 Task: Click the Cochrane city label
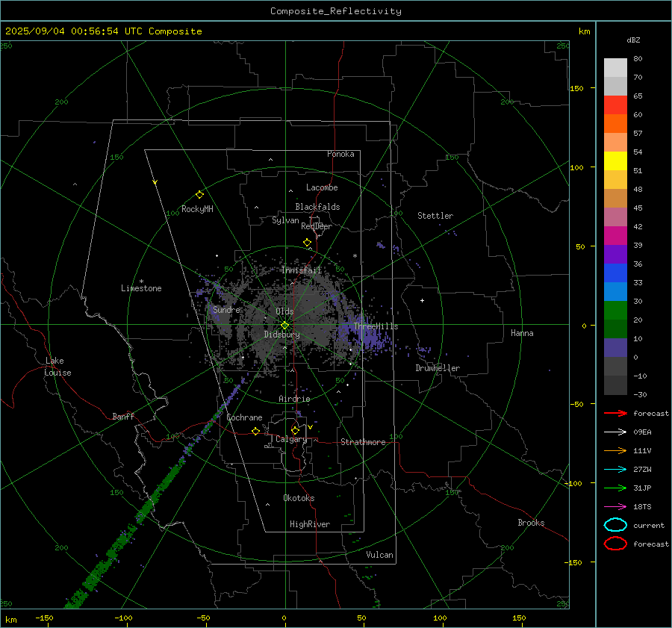[x=244, y=417]
